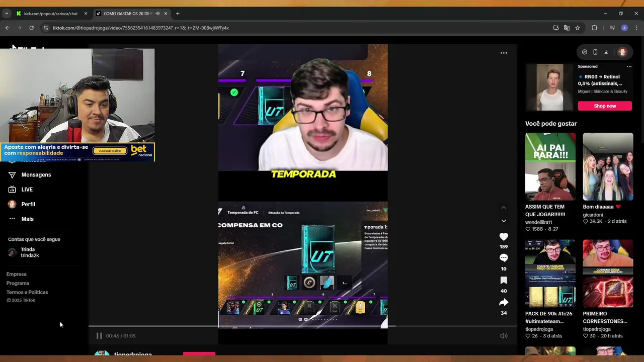644x362 pixels.
Task: Click likes count 1588 under wendelllira11 video
Action: click(x=537, y=229)
